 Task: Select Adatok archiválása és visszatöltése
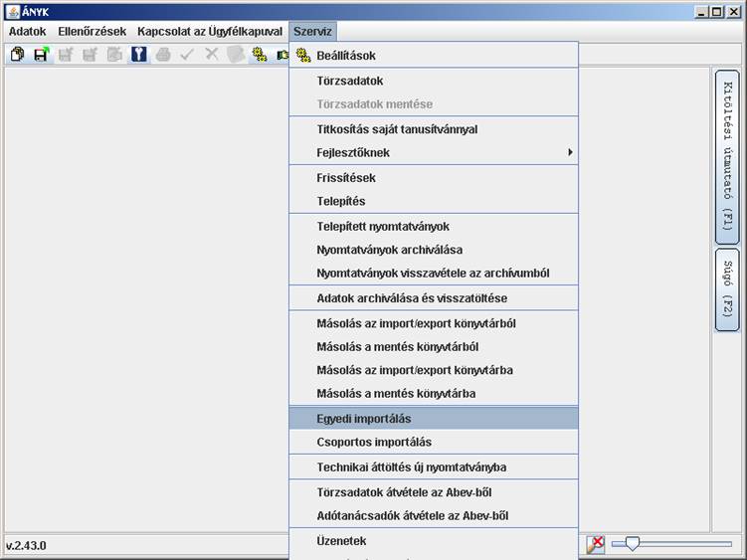coord(434,298)
